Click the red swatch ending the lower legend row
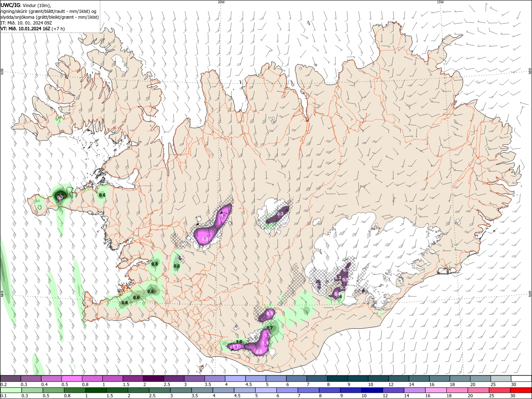Viewport: 532px width, 399px height. [x=521, y=390]
